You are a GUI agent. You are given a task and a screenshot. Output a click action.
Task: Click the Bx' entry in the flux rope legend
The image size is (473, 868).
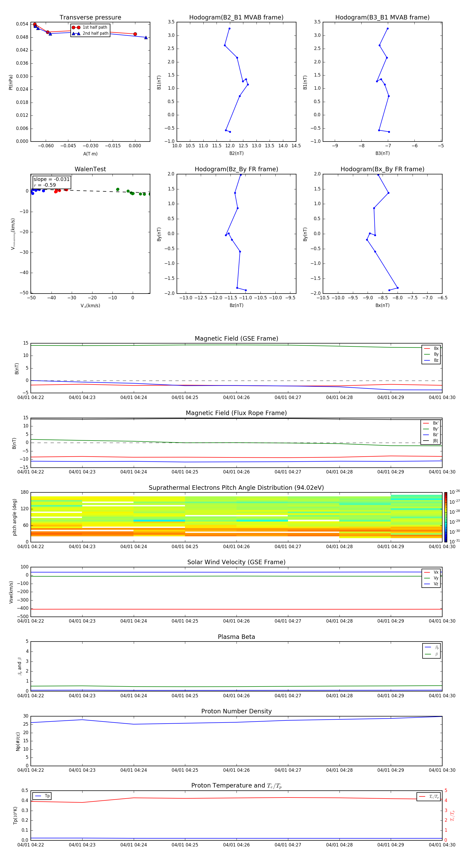pos(431,423)
